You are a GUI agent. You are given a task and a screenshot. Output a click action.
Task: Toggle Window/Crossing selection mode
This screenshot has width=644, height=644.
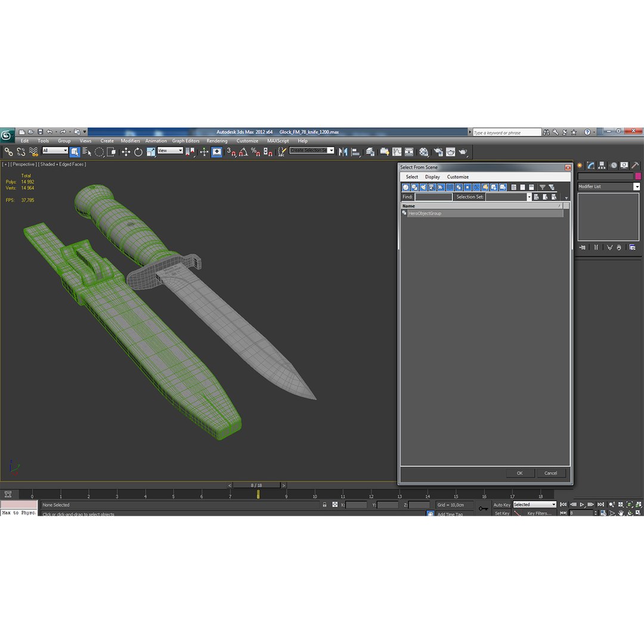point(112,152)
